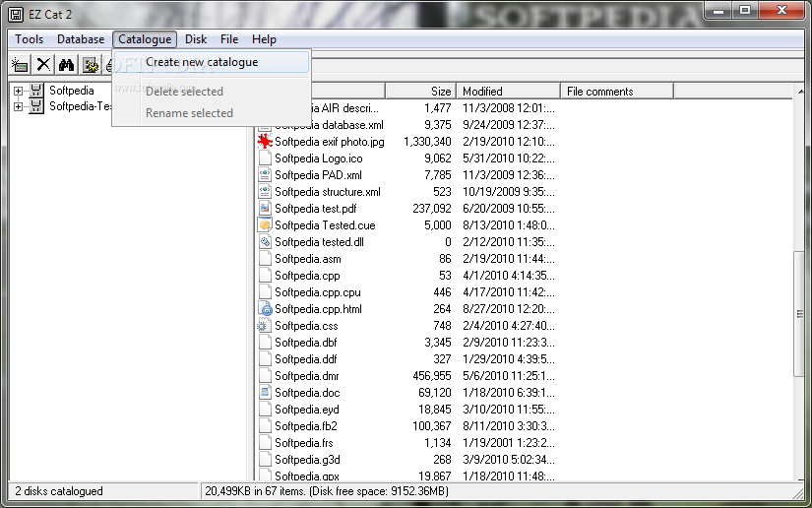The height and width of the screenshot is (508, 812).
Task: Open the Tools menu
Action: (x=29, y=39)
